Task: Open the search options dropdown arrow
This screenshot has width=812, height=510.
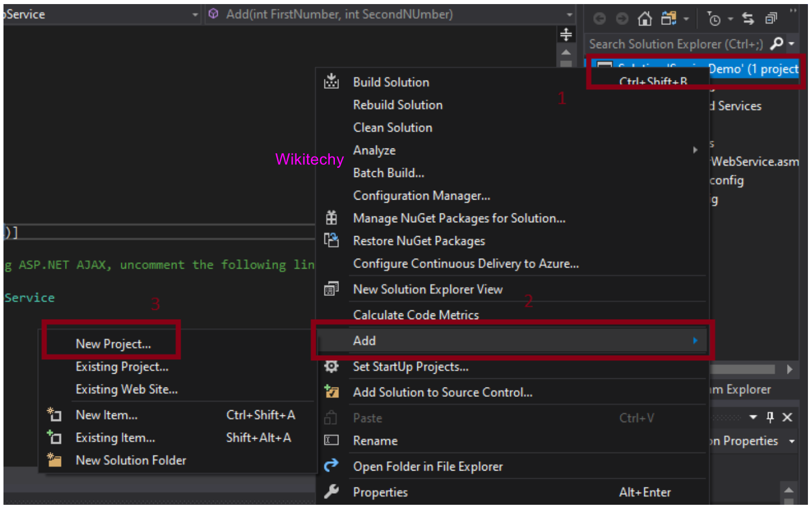Action: coord(791,44)
